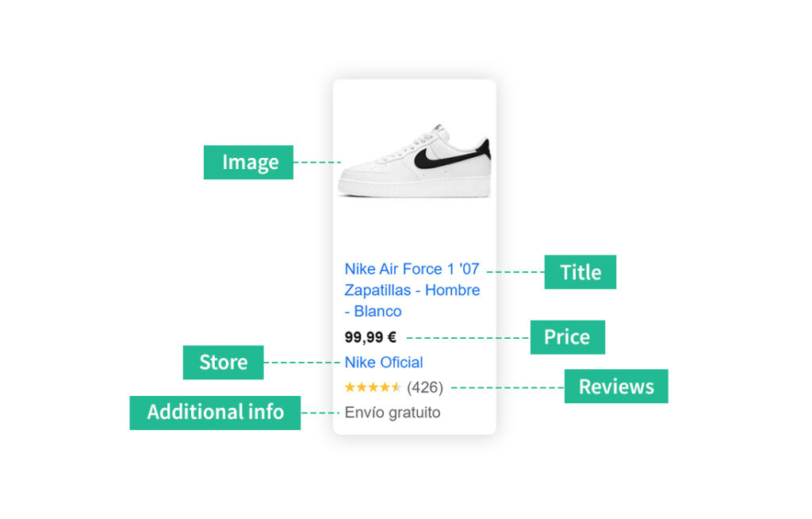Click the green "Image" label
Image resolution: width=812 pixels, height=519 pixels.
tap(248, 162)
